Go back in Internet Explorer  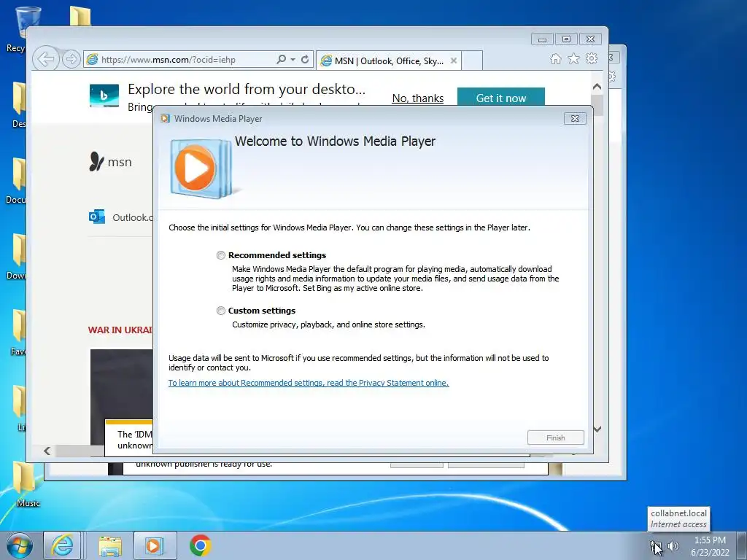click(x=46, y=60)
